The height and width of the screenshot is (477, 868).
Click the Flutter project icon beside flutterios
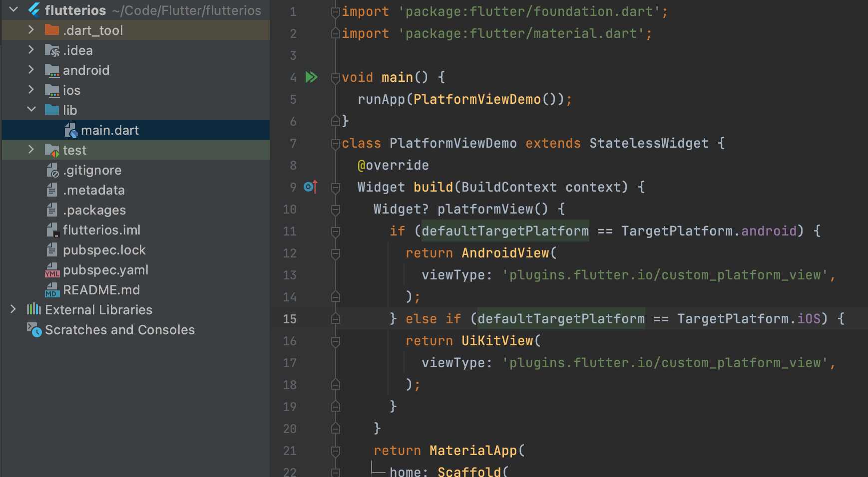34,10
